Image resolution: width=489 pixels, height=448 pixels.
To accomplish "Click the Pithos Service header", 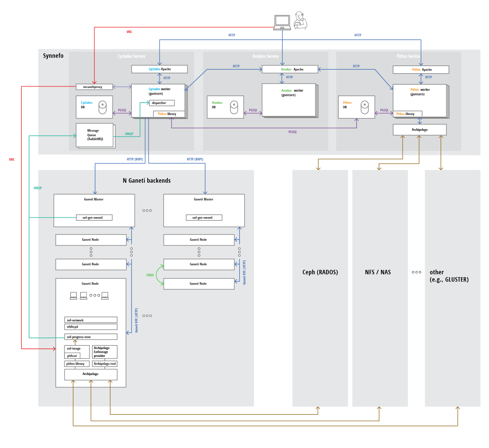I will tap(408, 56).
